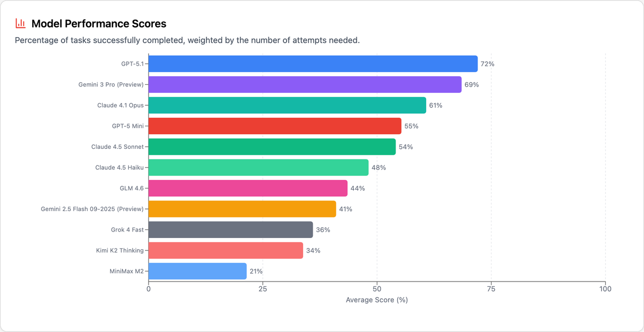
Task: Click the 100 tick on the x-axis
Action: 605,289
